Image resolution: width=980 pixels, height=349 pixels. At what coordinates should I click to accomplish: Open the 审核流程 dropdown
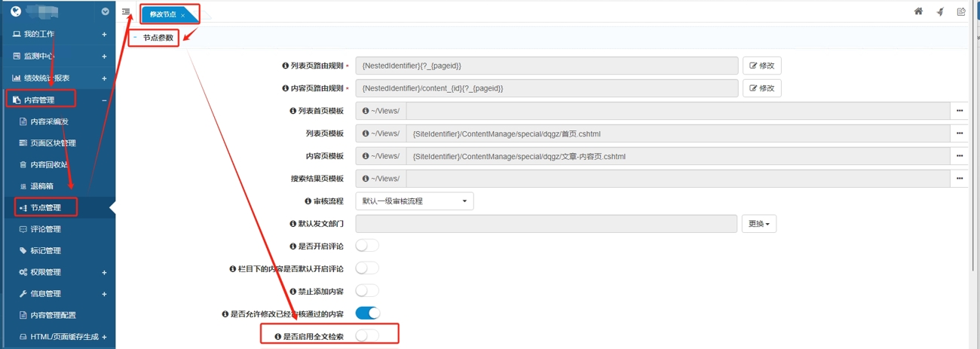pyautogui.click(x=414, y=201)
